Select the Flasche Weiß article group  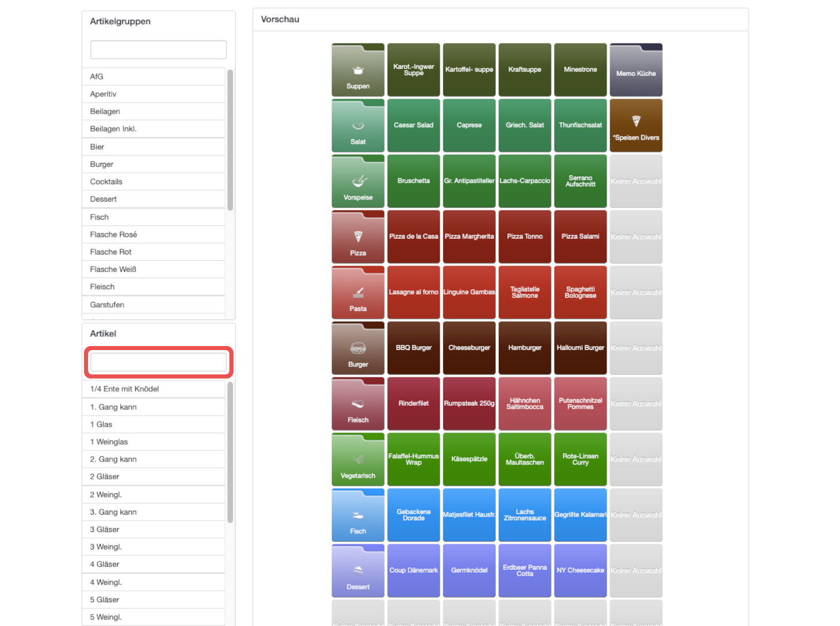click(x=154, y=269)
